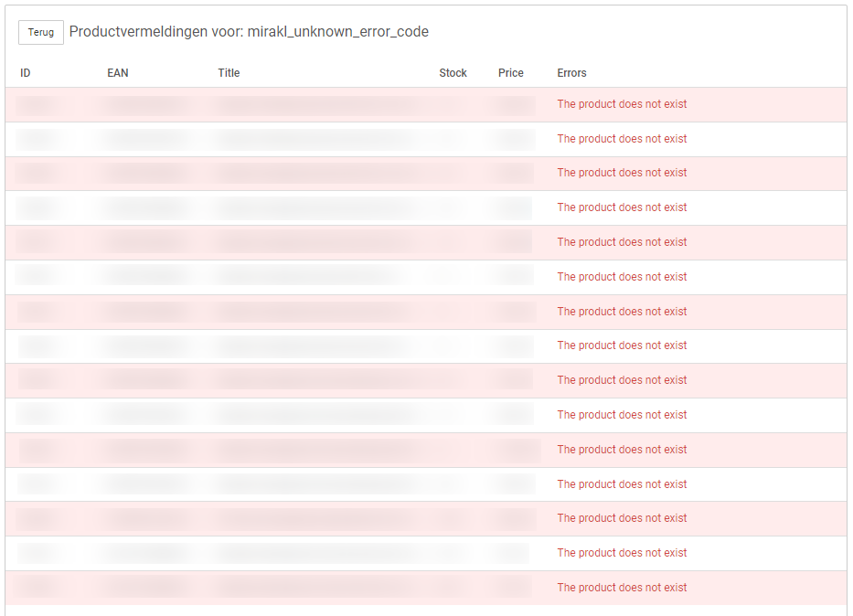Click the Productvermeldingen voor mirakl_unknown_error_code heading
Screen dimensions: 853x616
tap(249, 32)
